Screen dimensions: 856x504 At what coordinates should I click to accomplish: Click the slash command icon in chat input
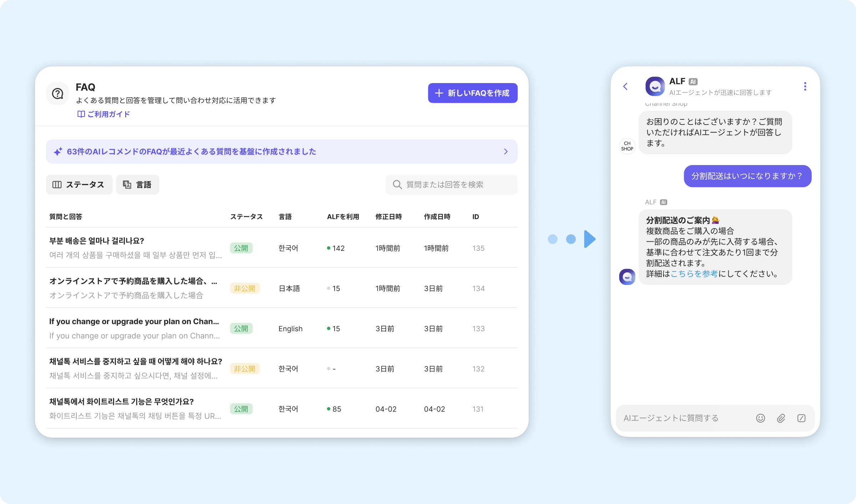(801, 418)
